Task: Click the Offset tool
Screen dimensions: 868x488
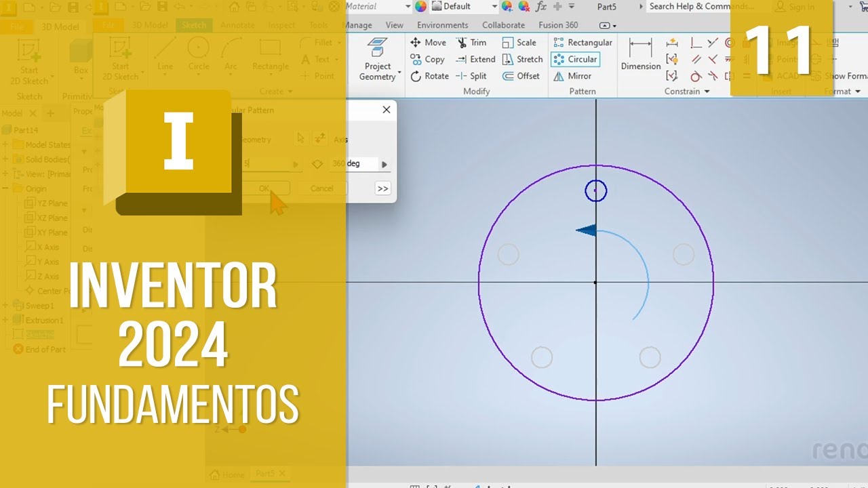Action: tap(521, 77)
